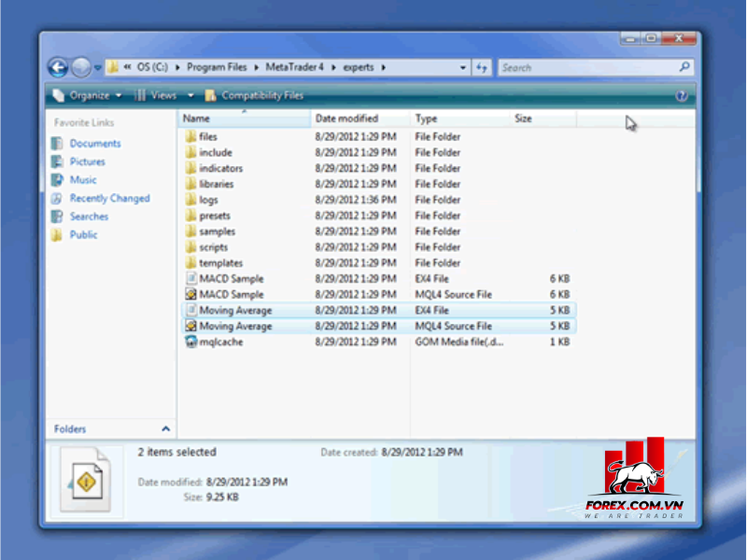
Task: Select the OS (C:) breadcrumb
Action: [x=152, y=67]
